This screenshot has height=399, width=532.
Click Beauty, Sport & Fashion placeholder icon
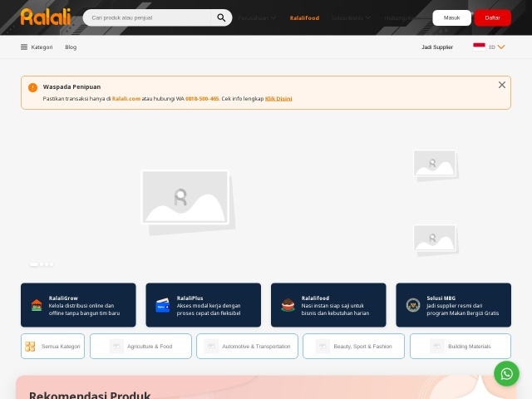(323, 347)
